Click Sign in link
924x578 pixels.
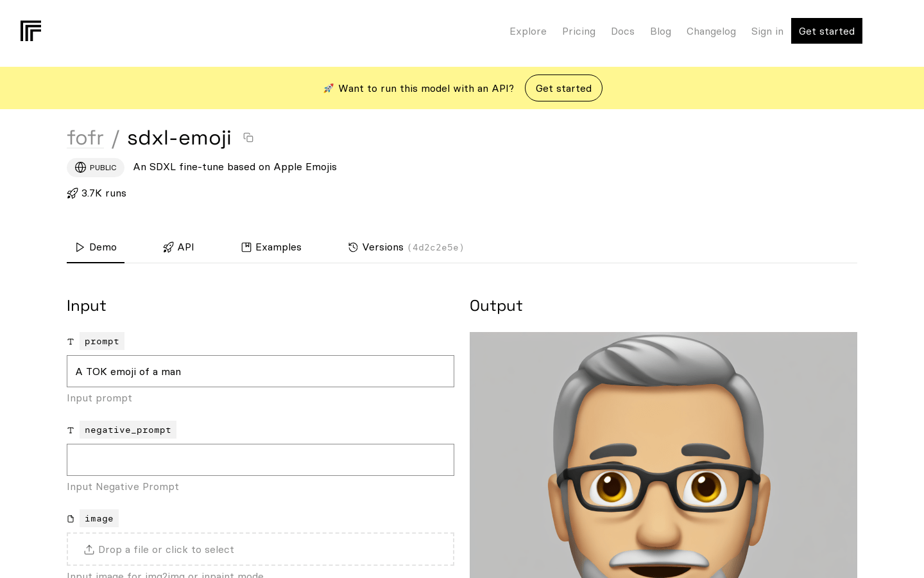[767, 31]
